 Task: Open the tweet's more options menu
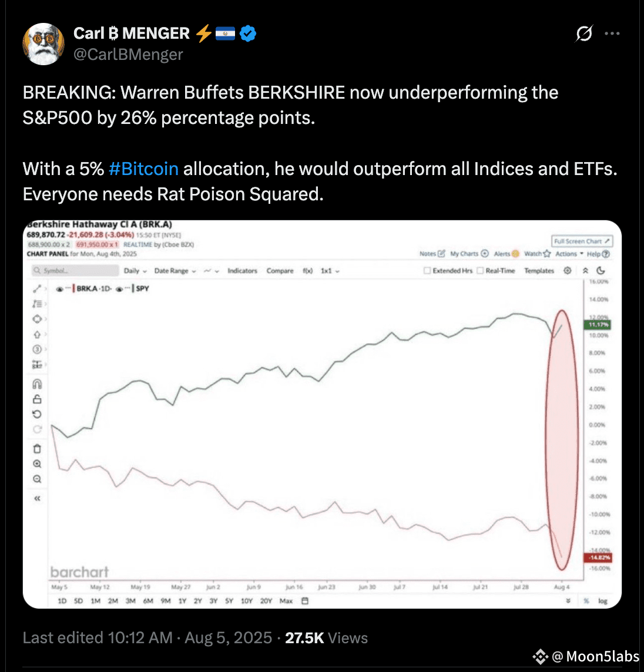pos(612,33)
